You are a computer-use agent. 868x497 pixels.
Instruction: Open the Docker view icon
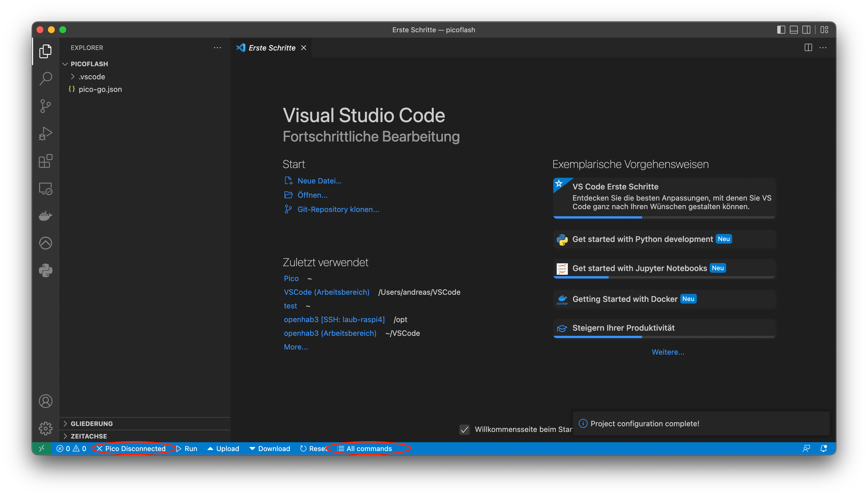(x=45, y=216)
